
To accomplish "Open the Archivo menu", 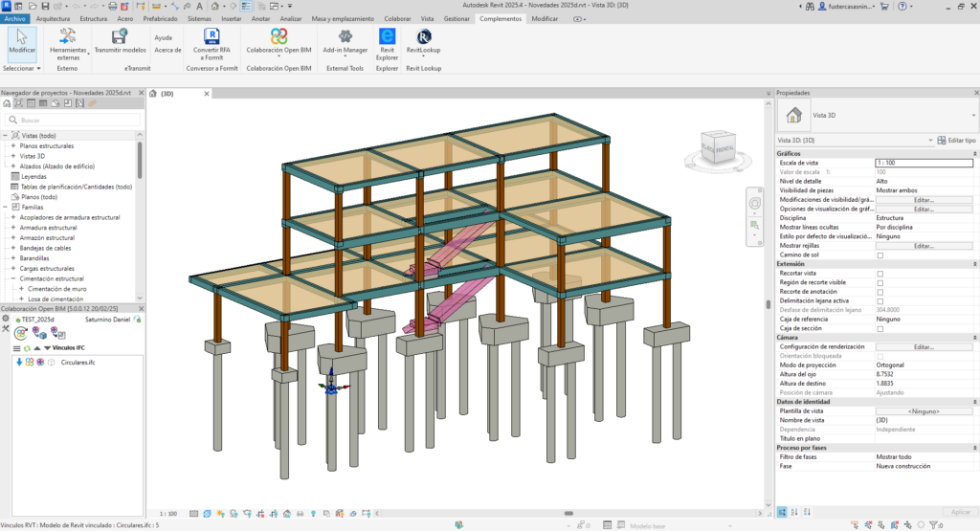I will click(x=15, y=18).
